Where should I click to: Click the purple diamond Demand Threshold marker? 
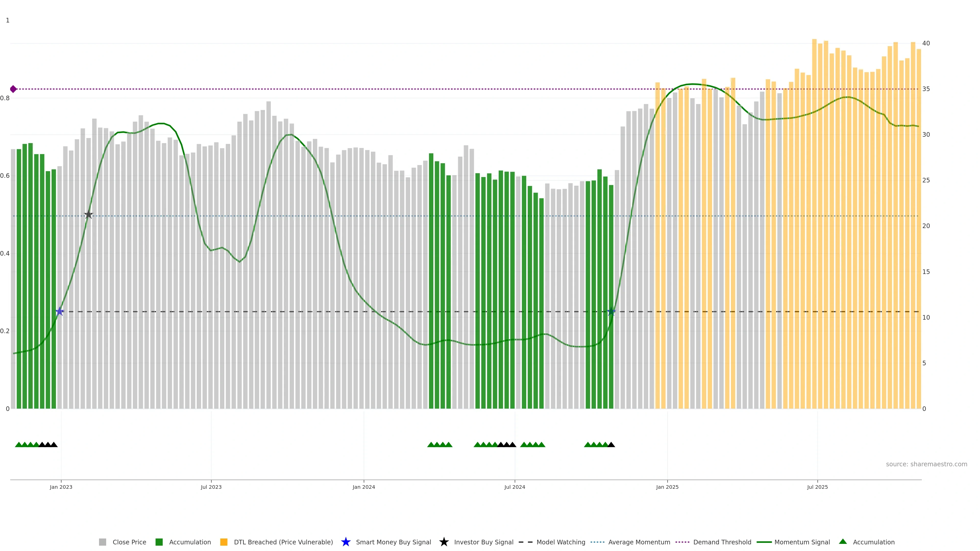coord(13,89)
